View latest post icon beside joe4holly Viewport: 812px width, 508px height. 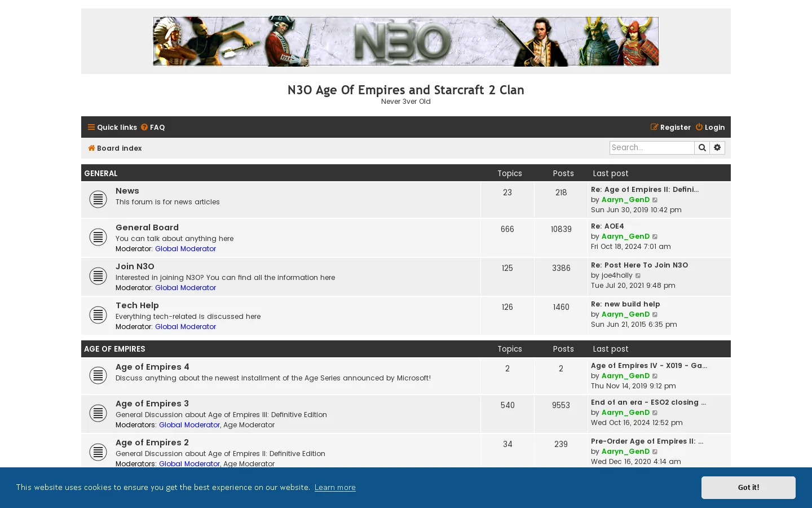638,275
